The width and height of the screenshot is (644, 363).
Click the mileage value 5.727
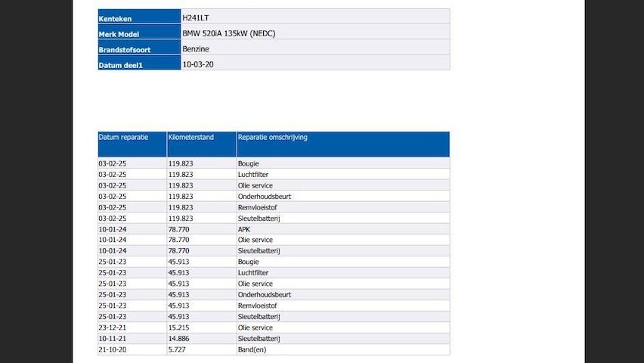pos(177,350)
